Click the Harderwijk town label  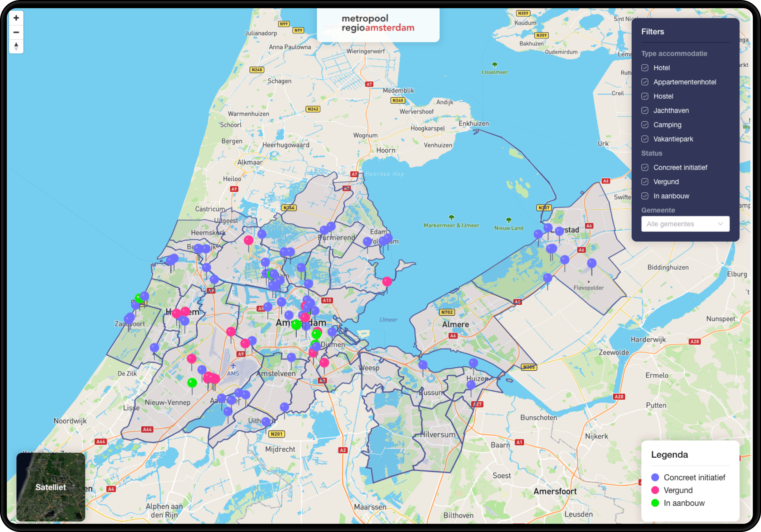point(648,339)
